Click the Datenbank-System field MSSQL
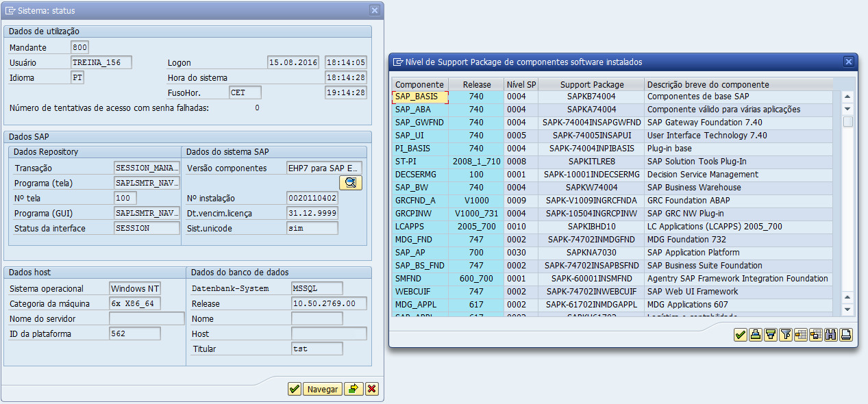 tap(317, 288)
